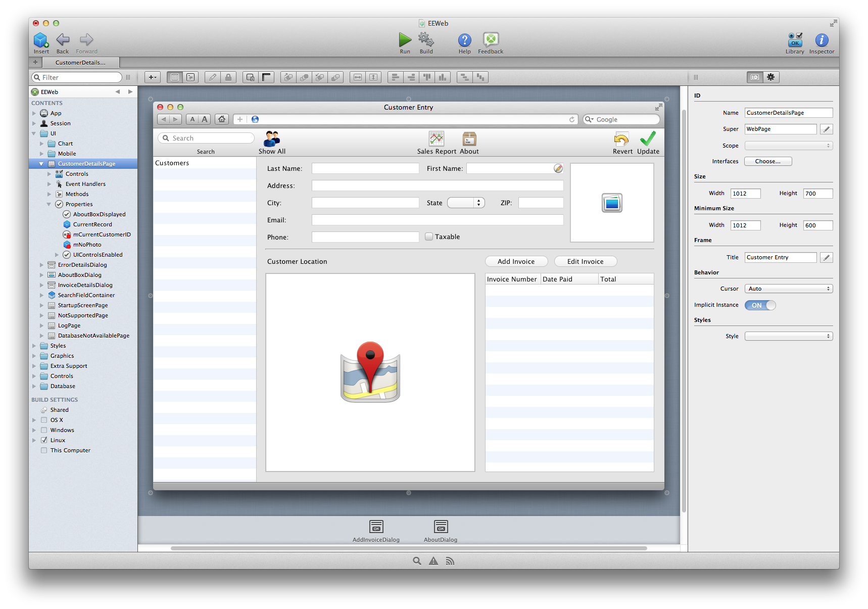
Task: Toggle the Linux build checkbox
Action: pyautogui.click(x=44, y=440)
